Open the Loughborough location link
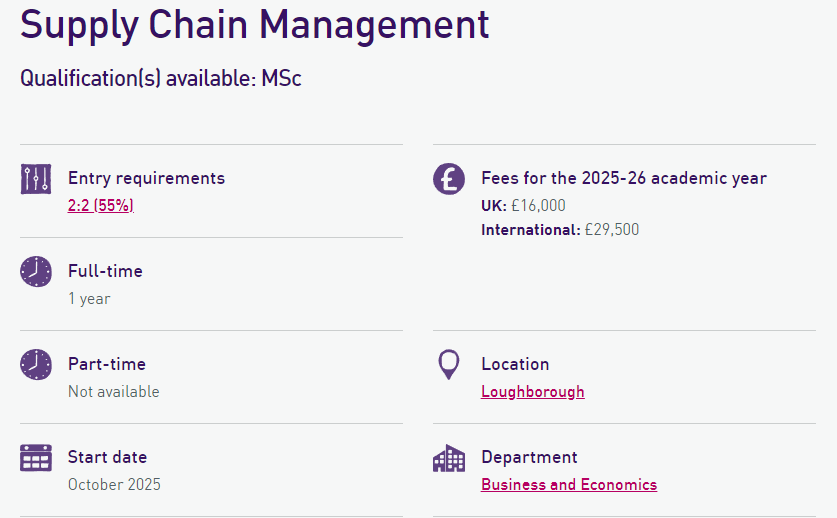The height and width of the screenshot is (518, 837). [532, 392]
